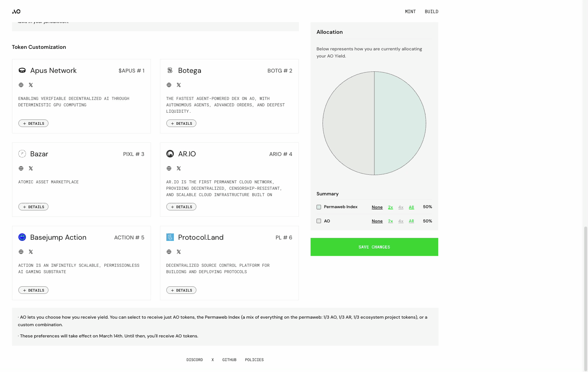Click the Botega logo icon
588x372 pixels.
coord(170,70)
